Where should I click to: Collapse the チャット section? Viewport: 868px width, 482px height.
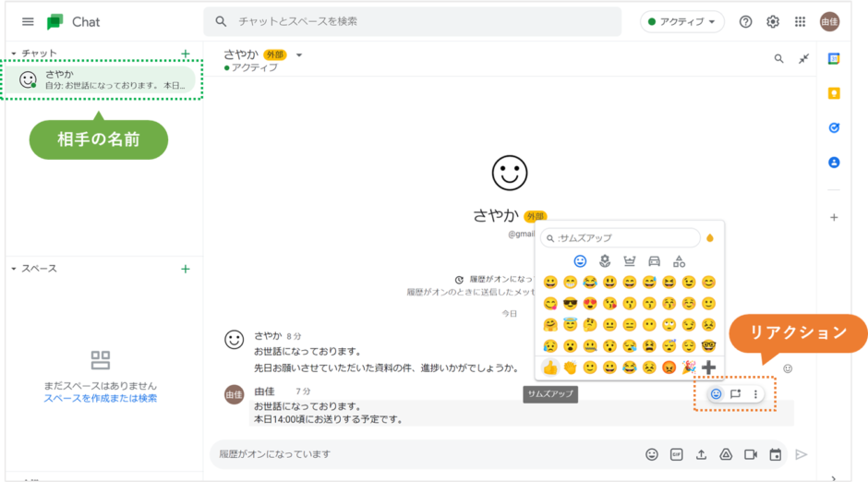[14, 54]
